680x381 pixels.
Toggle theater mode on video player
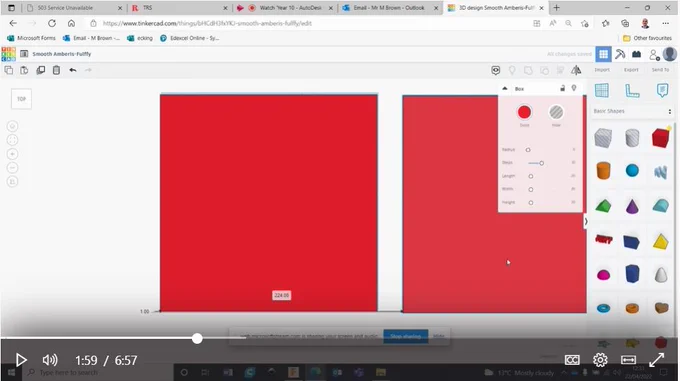click(628, 360)
